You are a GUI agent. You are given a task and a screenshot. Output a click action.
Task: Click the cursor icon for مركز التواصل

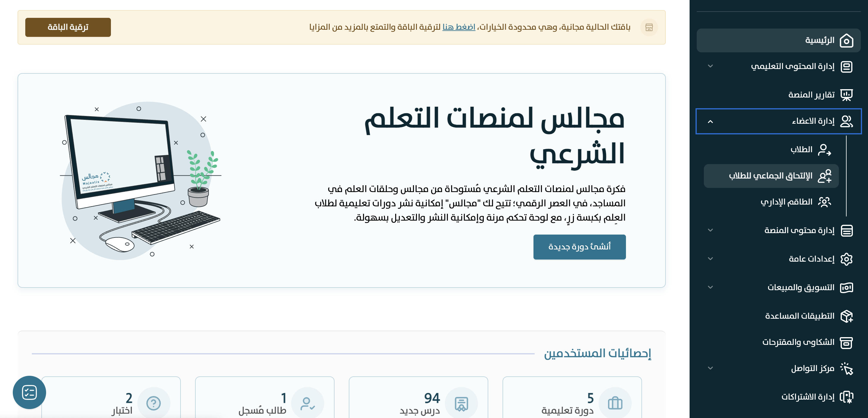pos(846,368)
